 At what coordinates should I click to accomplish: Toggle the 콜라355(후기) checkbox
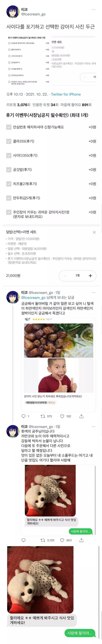tap(9, 141)
